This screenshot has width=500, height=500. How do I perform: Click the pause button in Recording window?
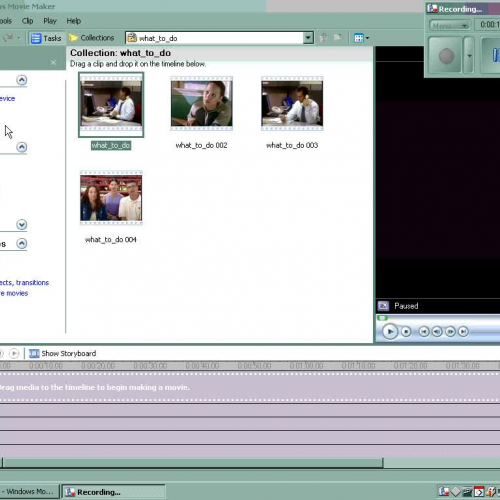pyautogui.click(x=492, y=55)
